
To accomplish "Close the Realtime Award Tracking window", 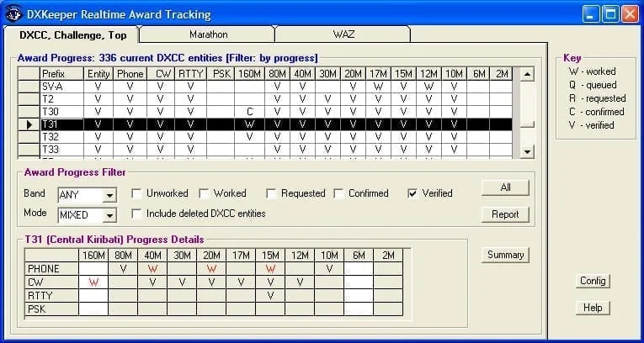I will click(630, 13).
